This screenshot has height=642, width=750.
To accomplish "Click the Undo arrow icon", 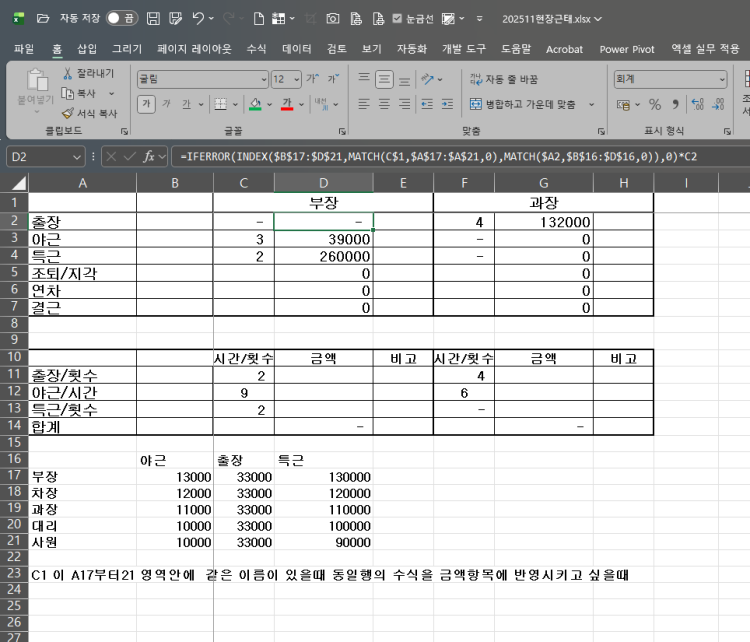I will [x=198, y=18].
